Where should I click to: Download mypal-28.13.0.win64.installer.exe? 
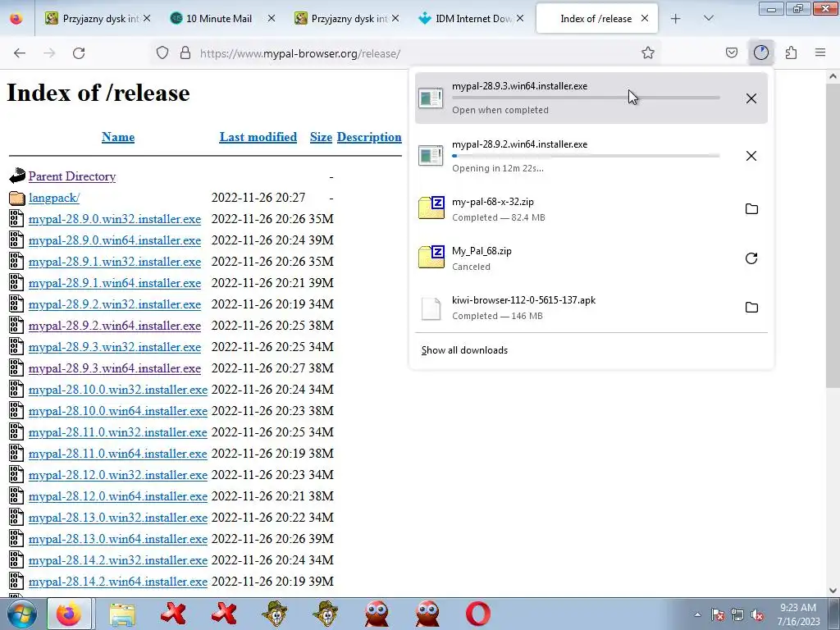[x=118, y=539]
